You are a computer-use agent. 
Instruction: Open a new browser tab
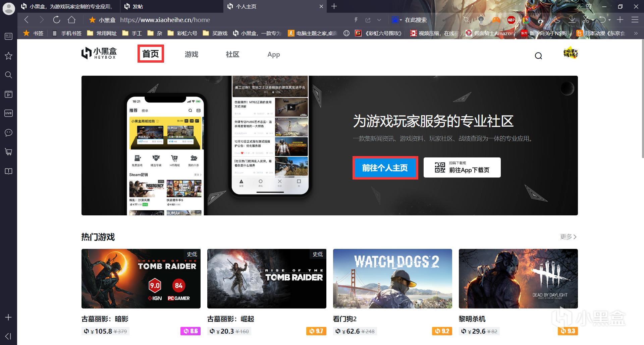334,6
